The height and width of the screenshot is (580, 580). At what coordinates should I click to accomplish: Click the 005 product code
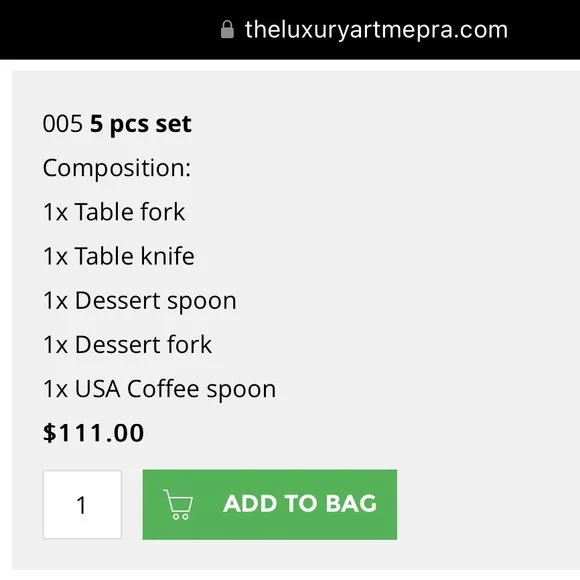tap(63, 124)
